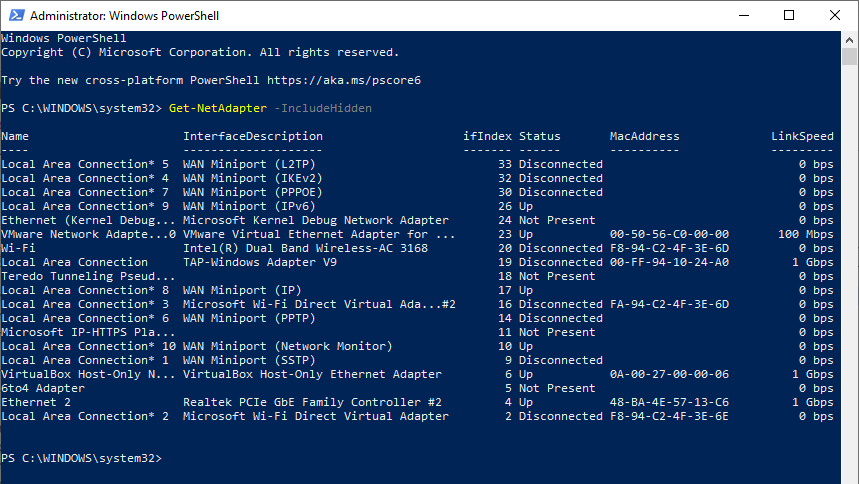The image size is (859, 484).
Task: Click the vertical scrollbar's up arrow
Action: point(851,39)
